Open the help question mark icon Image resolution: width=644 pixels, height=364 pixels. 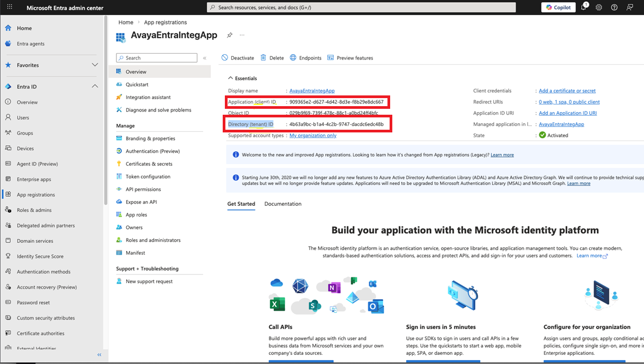pyautogui.click(x=614, y=8)
